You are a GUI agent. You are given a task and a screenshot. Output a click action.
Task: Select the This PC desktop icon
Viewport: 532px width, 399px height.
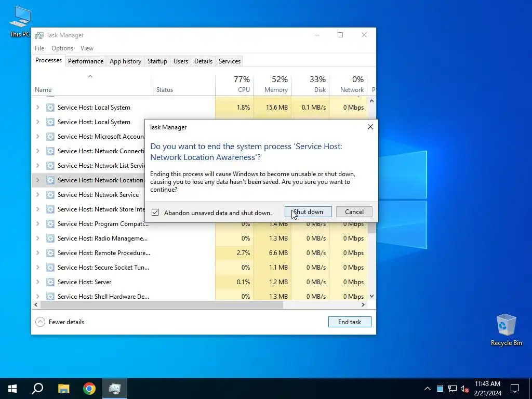click(20, 22)
